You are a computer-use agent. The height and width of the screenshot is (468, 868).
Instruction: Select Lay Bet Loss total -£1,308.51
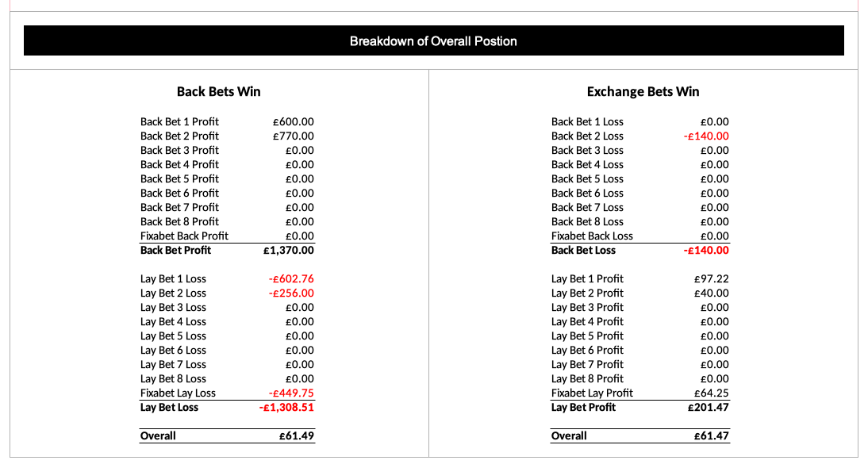point(286,408)
